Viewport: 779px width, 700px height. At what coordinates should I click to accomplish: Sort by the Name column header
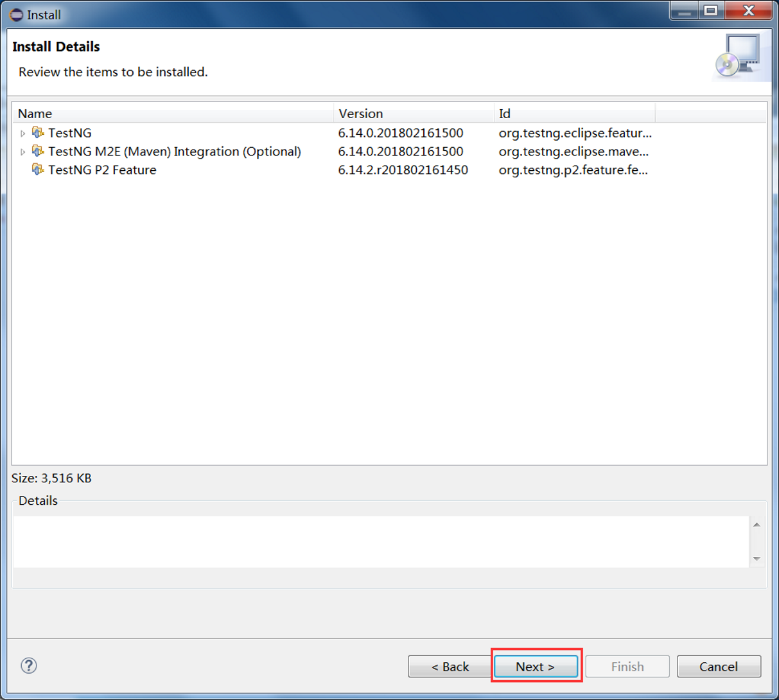[x=173, y=113]
